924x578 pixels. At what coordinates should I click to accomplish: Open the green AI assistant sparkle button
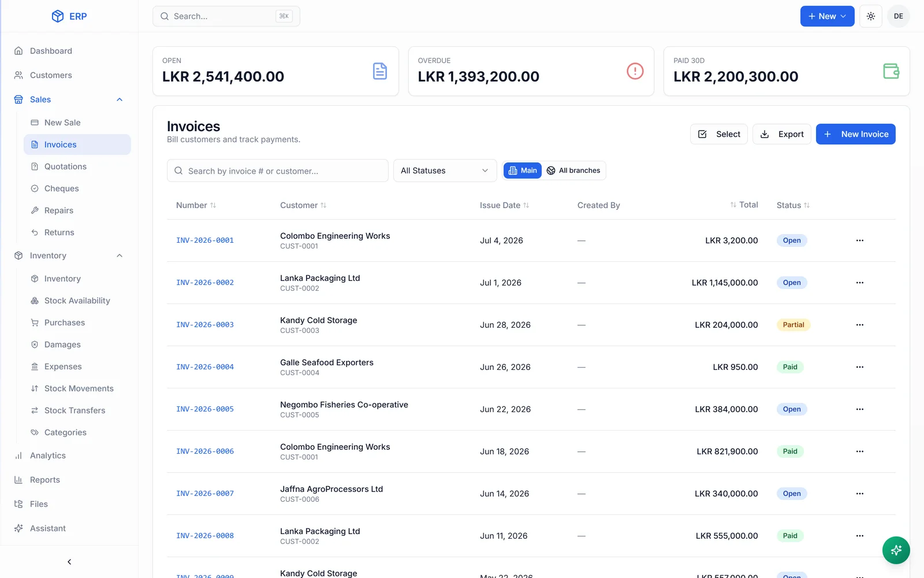tap(896, 550)
